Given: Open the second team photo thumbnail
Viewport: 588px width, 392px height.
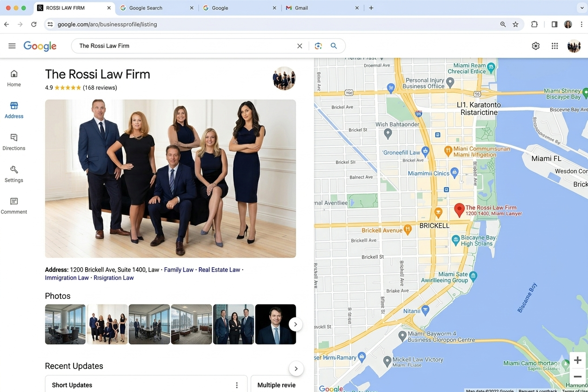Looking at the screenshot, I should pyautogui.click(x=107, y=324).
